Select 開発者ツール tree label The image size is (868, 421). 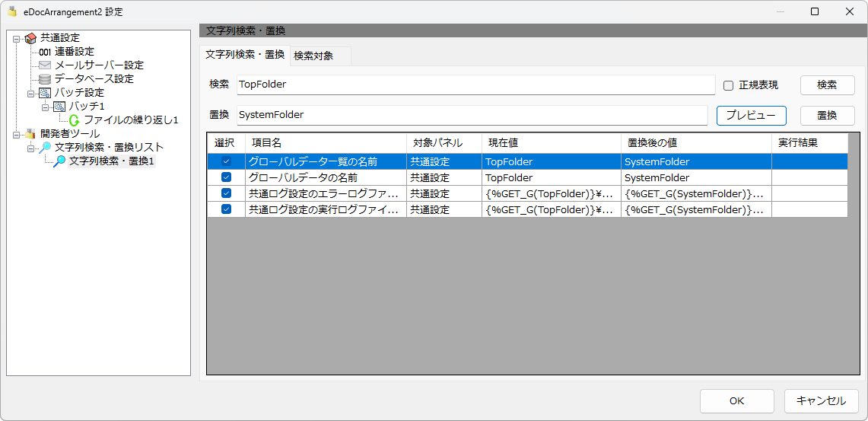[x=70, y=133]
